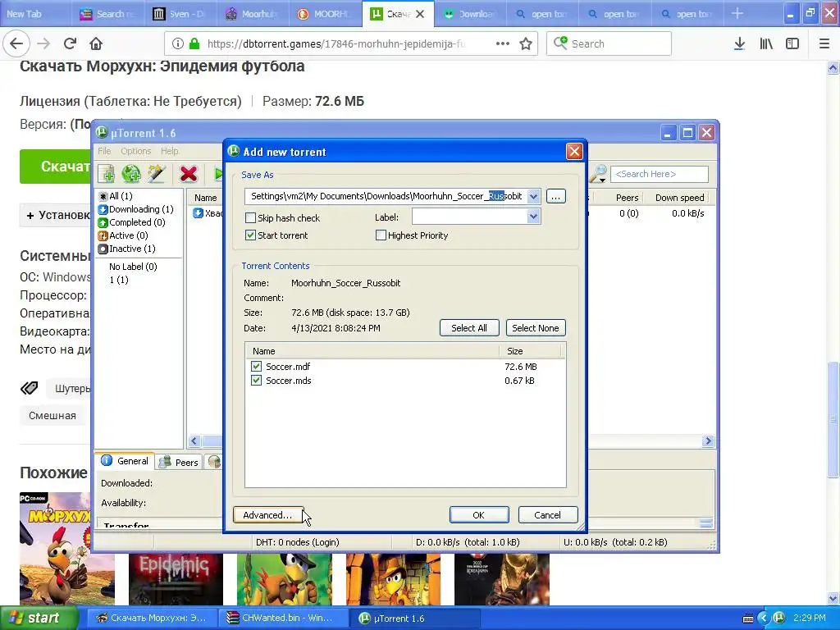Click Add Torrent icon in µTorrent toolbar
This screenshot has height=630, width=840.
106,174
